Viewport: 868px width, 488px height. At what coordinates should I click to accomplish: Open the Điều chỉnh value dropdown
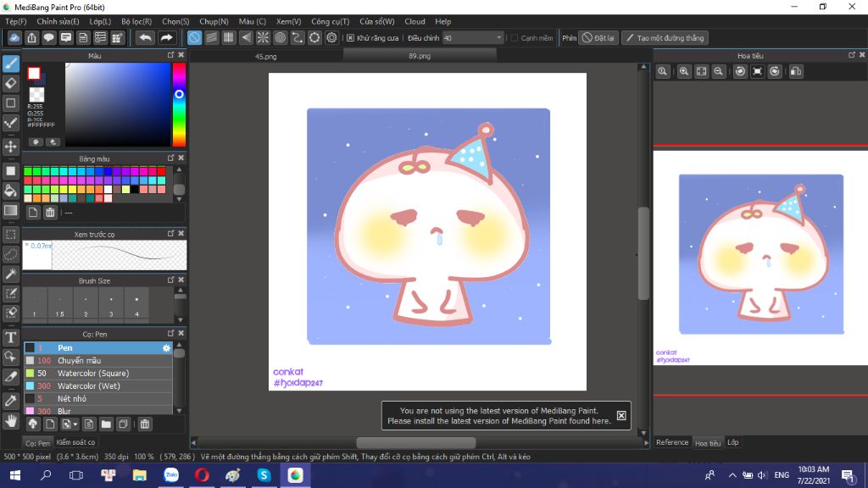(x=498, y=38)
